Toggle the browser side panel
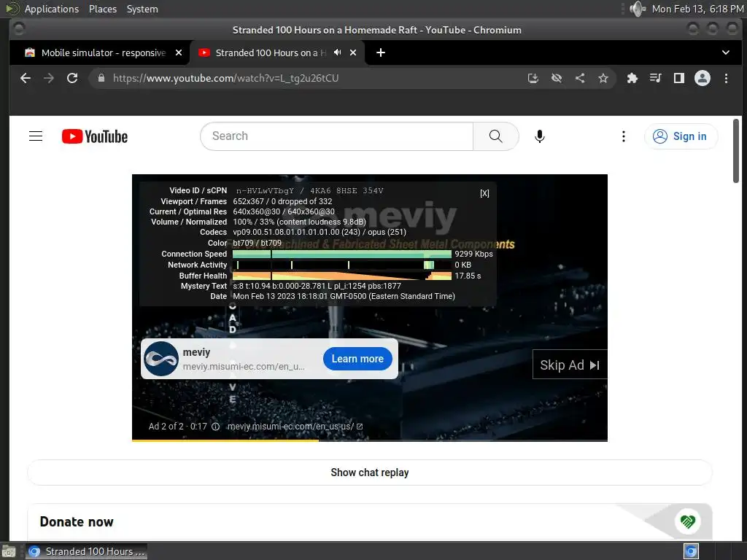The width and height of the screenshot is (747, 560). click(679, 78)
